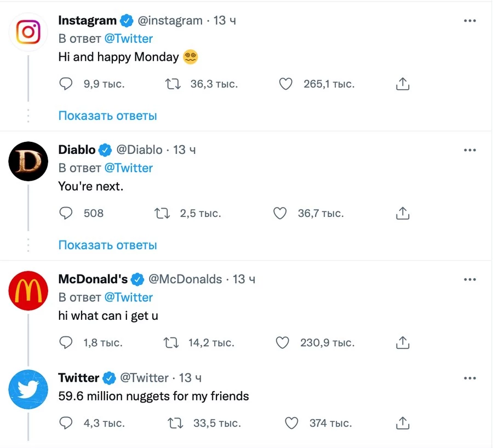Open the more options menu on Instagram's tweet
This screenshot has width=493, height=448.
point(470,20)
